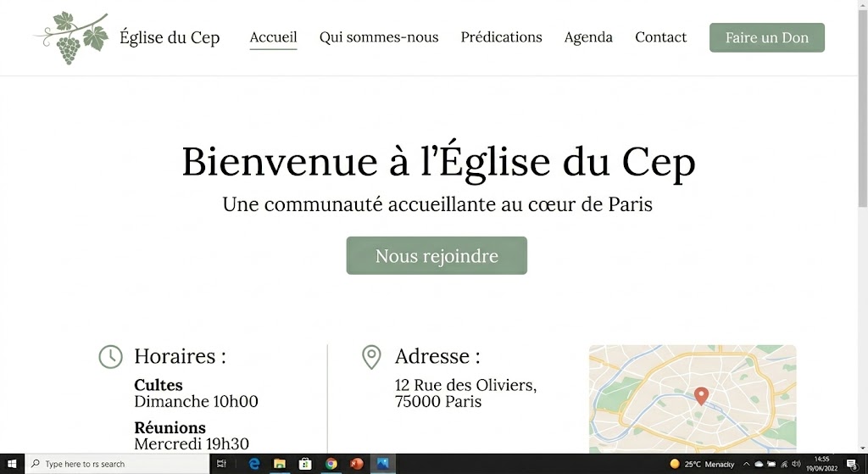Open the Qui sommes-nous page
This screenshot has height=474, width=868.
[x=379, y=37]
